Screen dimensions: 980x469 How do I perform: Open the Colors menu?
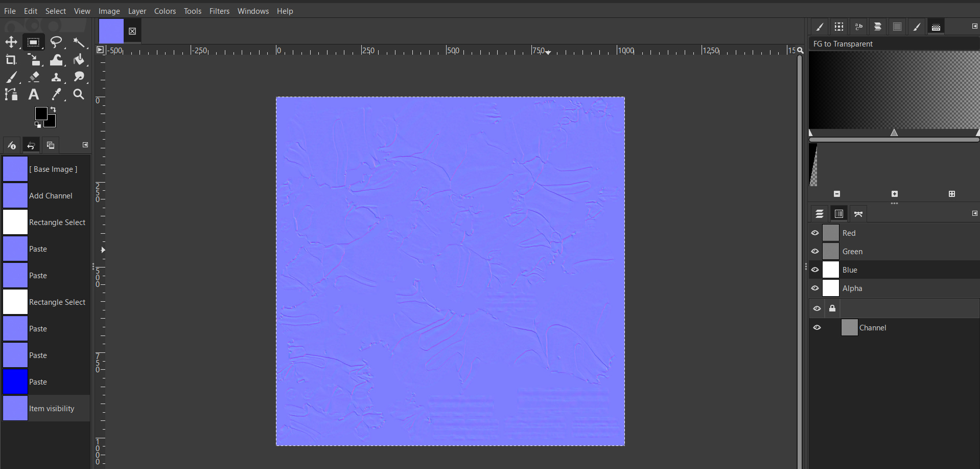click(165, 11)
